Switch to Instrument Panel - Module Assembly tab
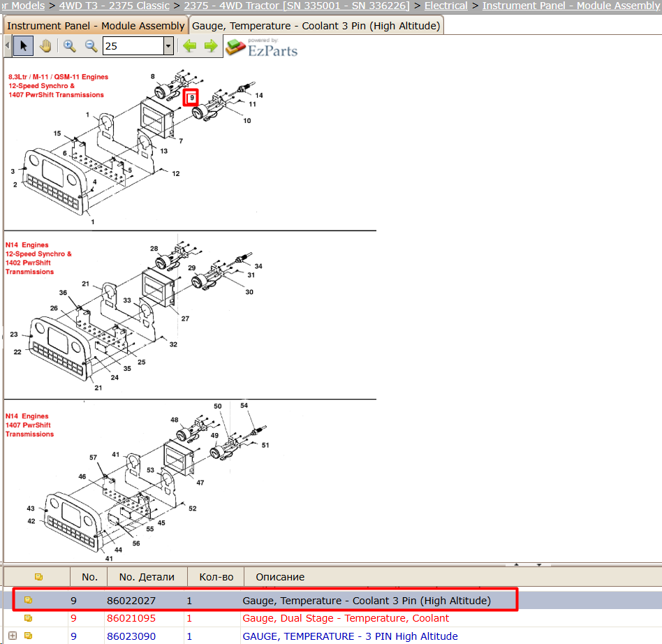662x644 pixels. pos(96,26)
